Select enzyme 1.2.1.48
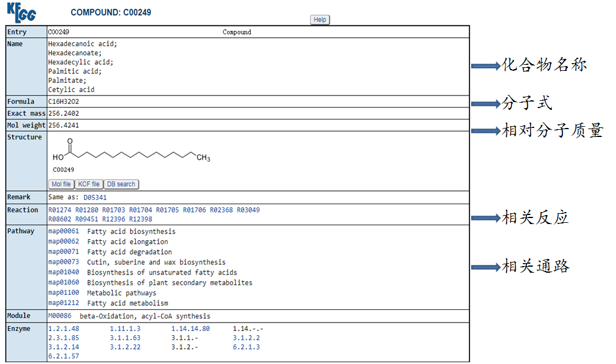 coord(63,329)
